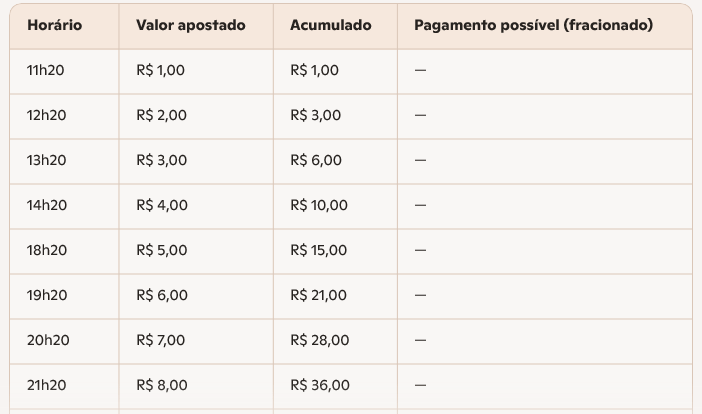
Task: Select the 12h20 time cell
Action: click(46, 116)
